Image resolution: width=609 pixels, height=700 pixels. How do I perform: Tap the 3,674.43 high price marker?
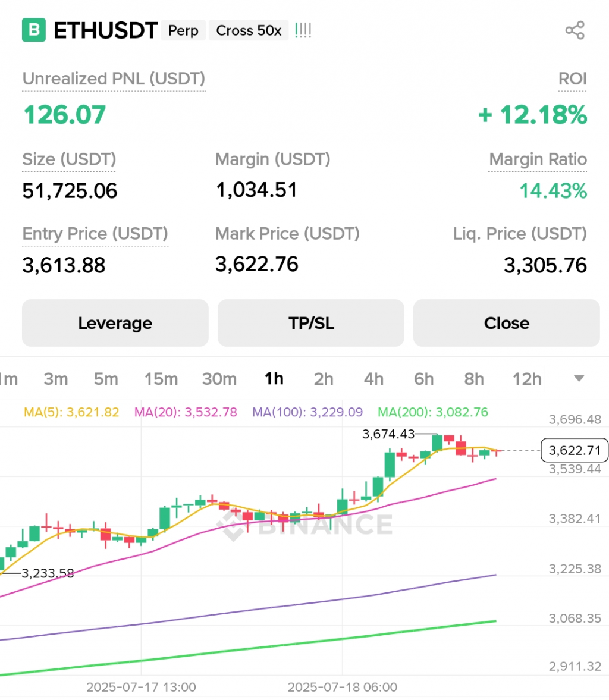point(388,434)
